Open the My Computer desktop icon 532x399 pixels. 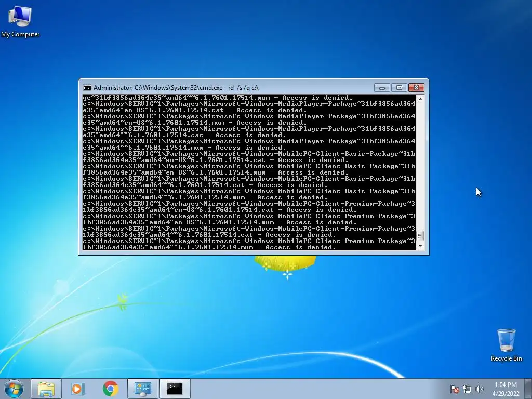[x=20, y=21]
